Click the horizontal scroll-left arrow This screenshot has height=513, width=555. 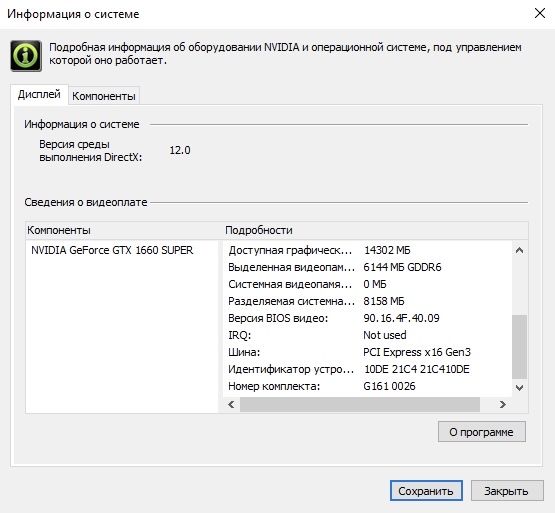point(231,404)
